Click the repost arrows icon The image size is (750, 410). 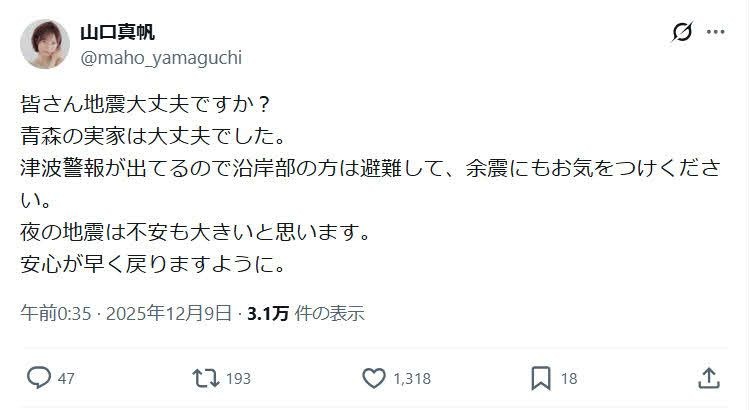point(204,378)
